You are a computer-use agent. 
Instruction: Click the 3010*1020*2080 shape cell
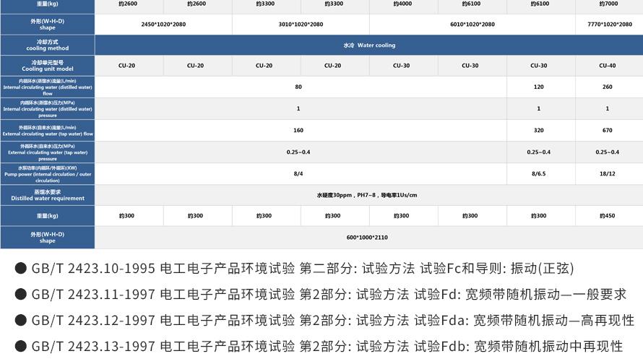coord(301,24)
